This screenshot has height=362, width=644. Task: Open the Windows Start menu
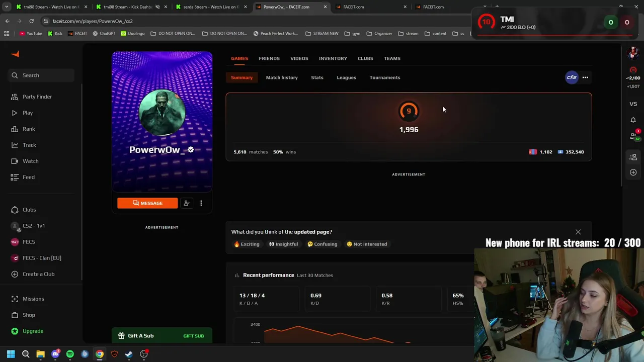coord(11,354)
